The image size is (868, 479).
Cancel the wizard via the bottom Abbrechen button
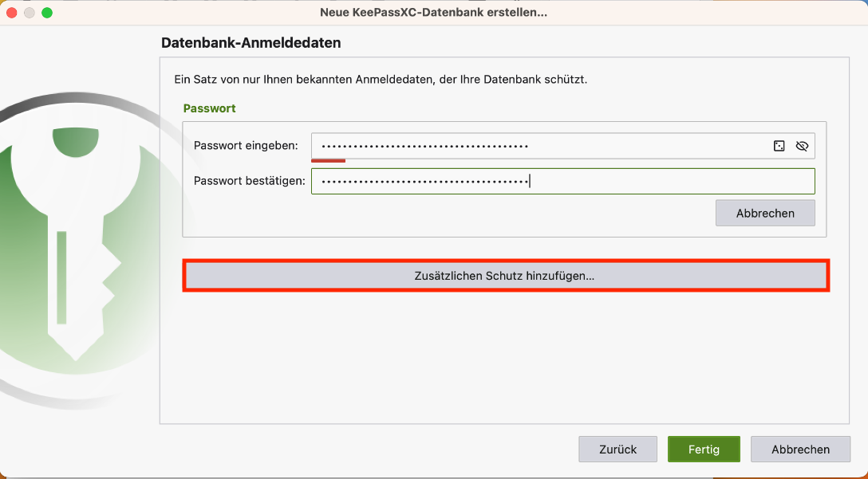coord(800,450)
